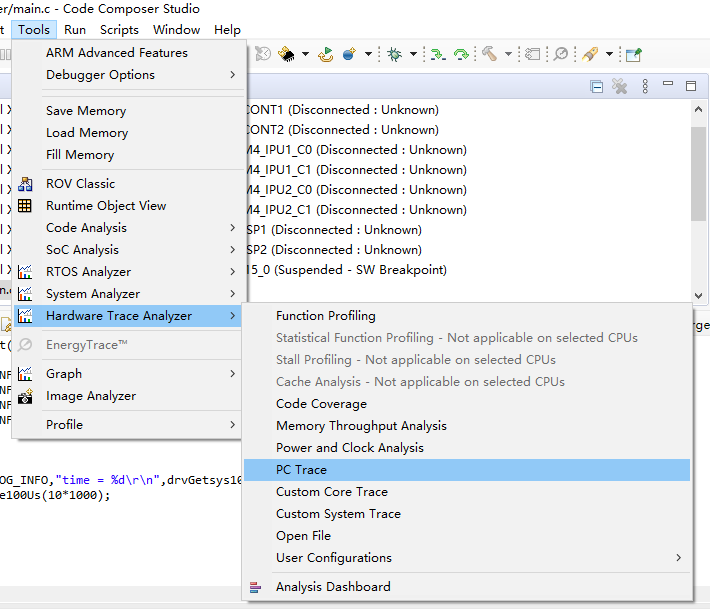Open the Debug bug dropdown arrow
Image resolution: width=710 pixels, height=609 pixels.
(413, 54)
